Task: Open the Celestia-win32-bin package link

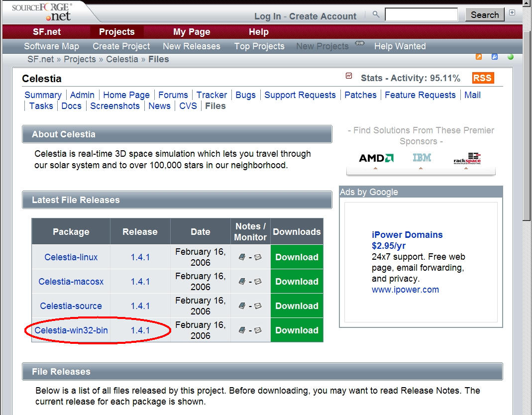Action: point(71,330)
